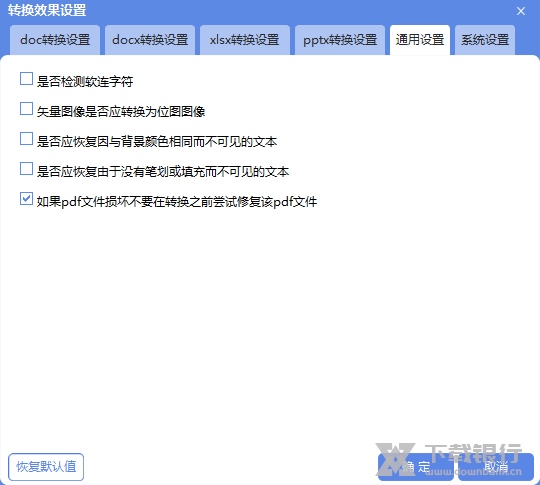Open the 系统设置 tab
540x485 pixels.
[x=485, y=40]
